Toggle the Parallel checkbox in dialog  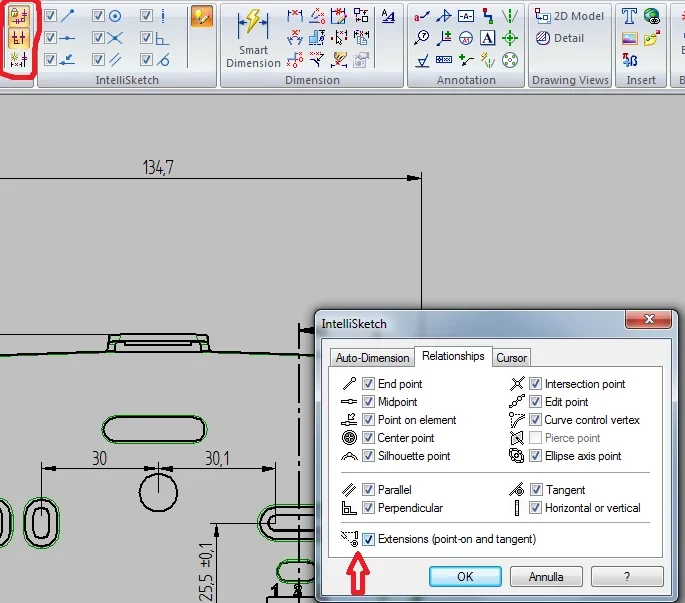[368, 490]
